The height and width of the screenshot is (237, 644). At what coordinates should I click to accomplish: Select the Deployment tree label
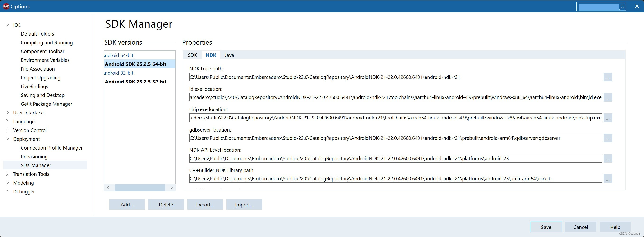pos(26,139)
